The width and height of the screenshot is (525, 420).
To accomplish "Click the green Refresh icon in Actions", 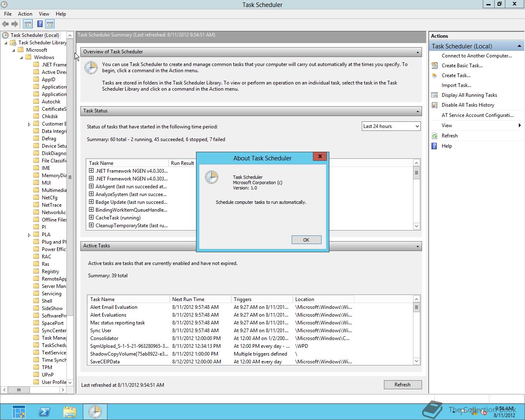I will [434, 136].
